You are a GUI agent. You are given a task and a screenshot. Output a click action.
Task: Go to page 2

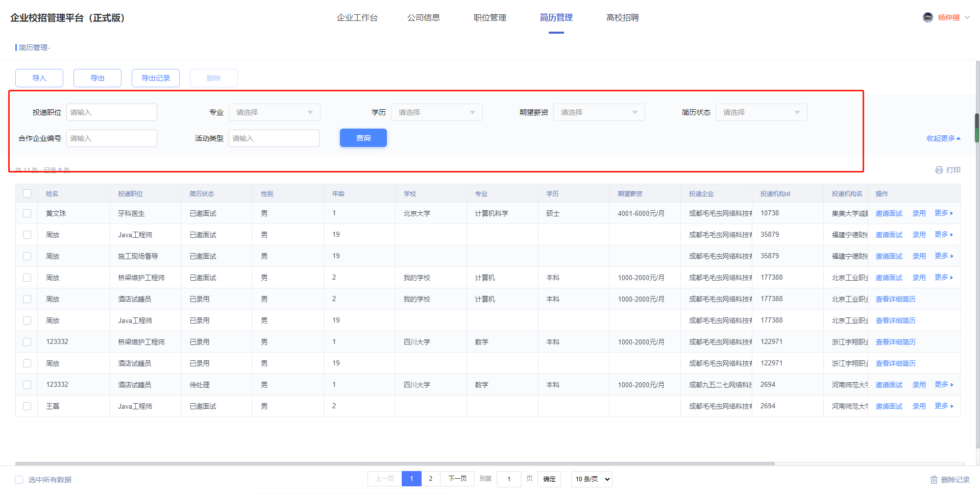(x=431, y=479)
